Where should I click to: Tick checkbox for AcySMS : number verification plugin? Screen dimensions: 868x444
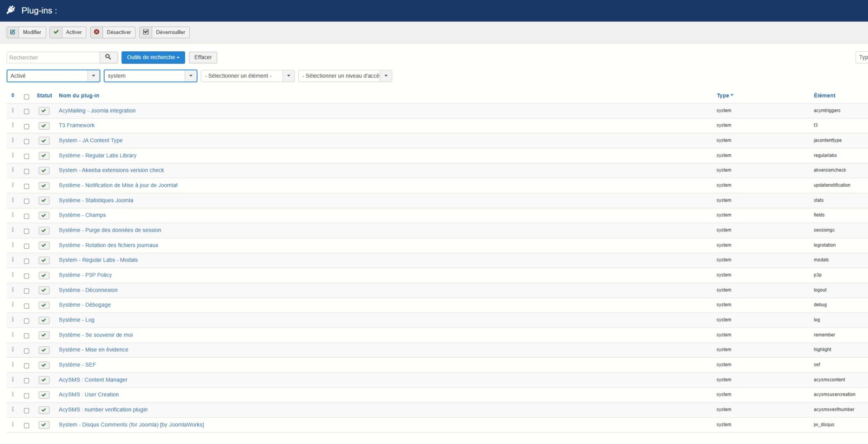coord(26,410)
